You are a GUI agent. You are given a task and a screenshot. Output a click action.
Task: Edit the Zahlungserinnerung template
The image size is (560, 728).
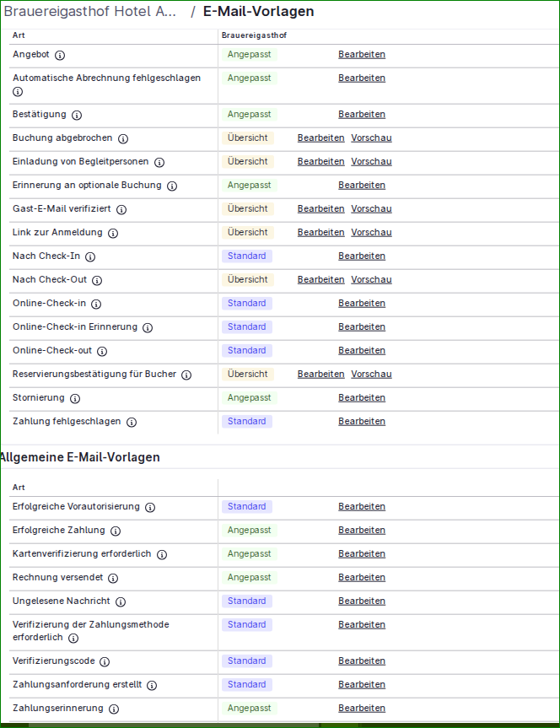coord(362,708)
